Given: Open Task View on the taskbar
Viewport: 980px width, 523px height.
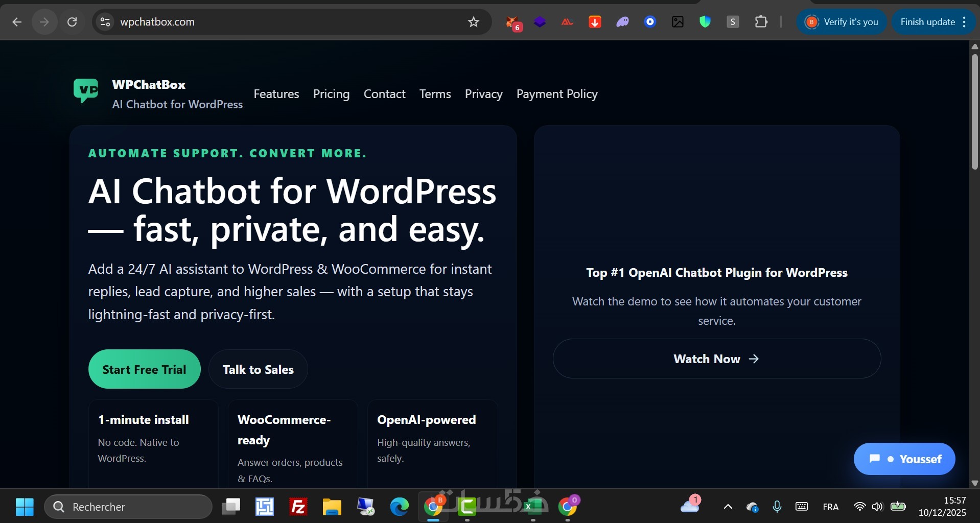Looking at the screenshot, I should 231,507.
